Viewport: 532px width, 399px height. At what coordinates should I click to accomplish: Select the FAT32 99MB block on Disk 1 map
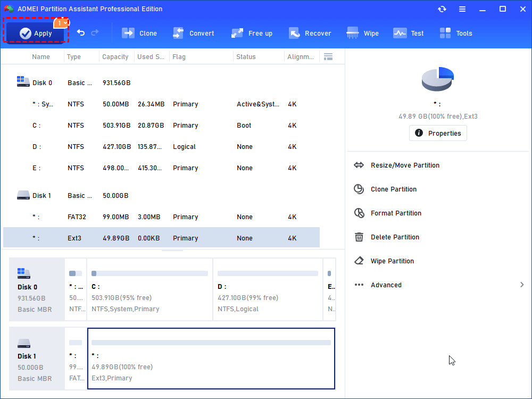coord(76,358)
